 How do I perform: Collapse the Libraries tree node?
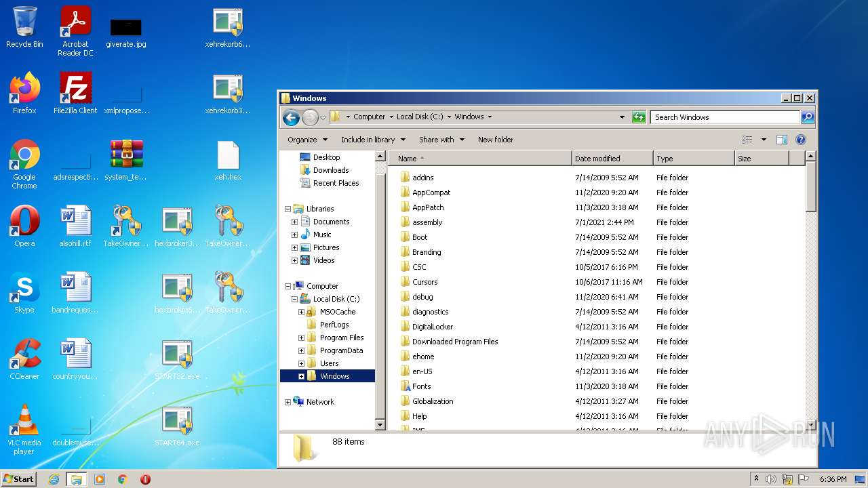click(288, 209)
